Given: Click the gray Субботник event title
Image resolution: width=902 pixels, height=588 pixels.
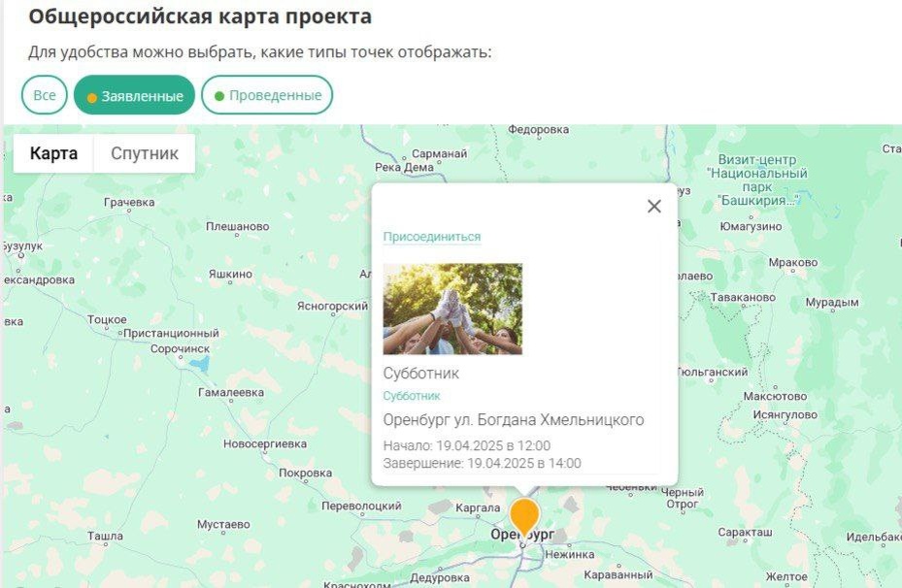Looking at the screenshot, I should click(421, 374).
